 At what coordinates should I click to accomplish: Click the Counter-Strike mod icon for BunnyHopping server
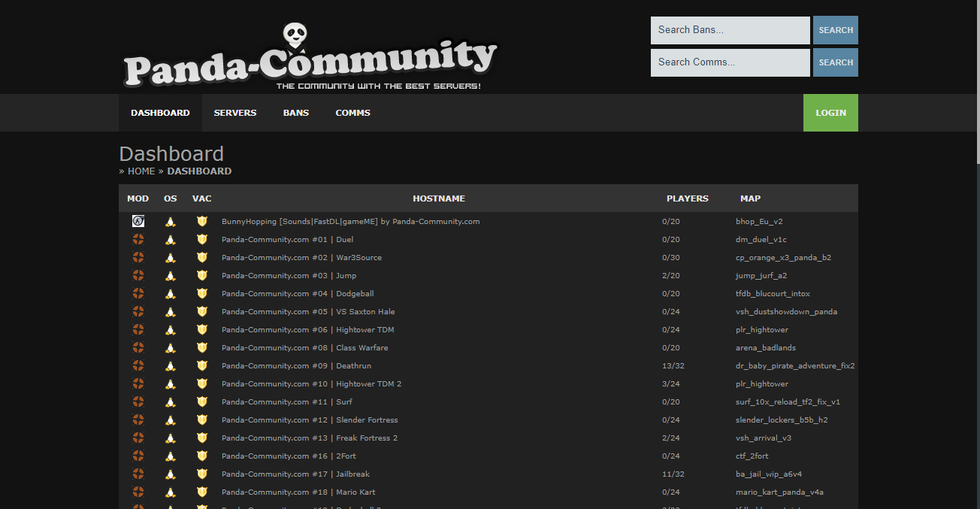138,220
